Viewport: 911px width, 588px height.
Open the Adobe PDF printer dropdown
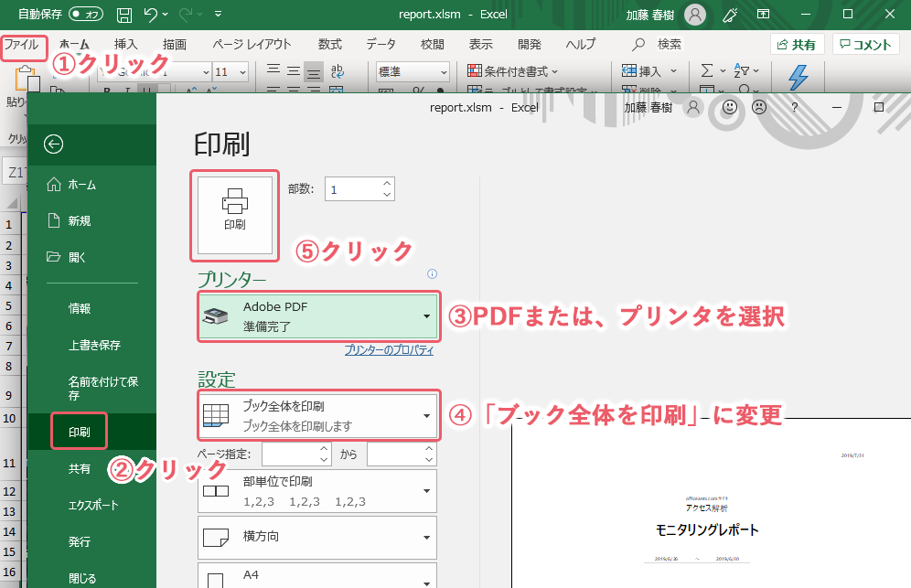coord(317,316)
